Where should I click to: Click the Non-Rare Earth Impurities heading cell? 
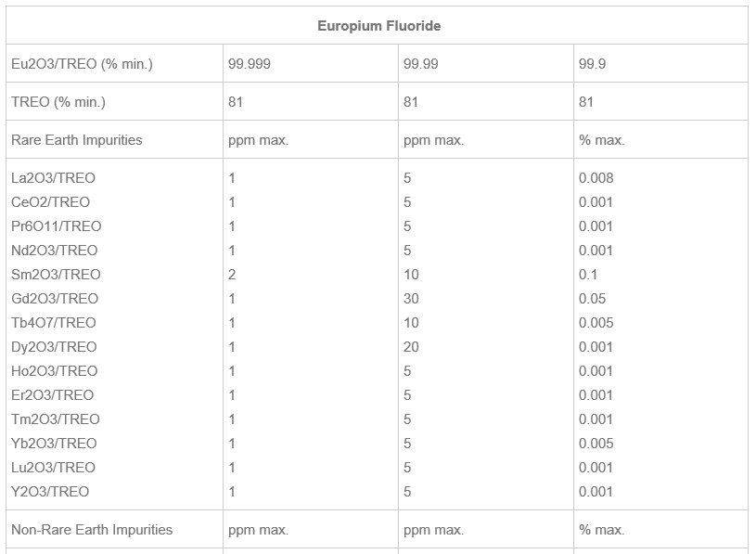tap(92, 530)
